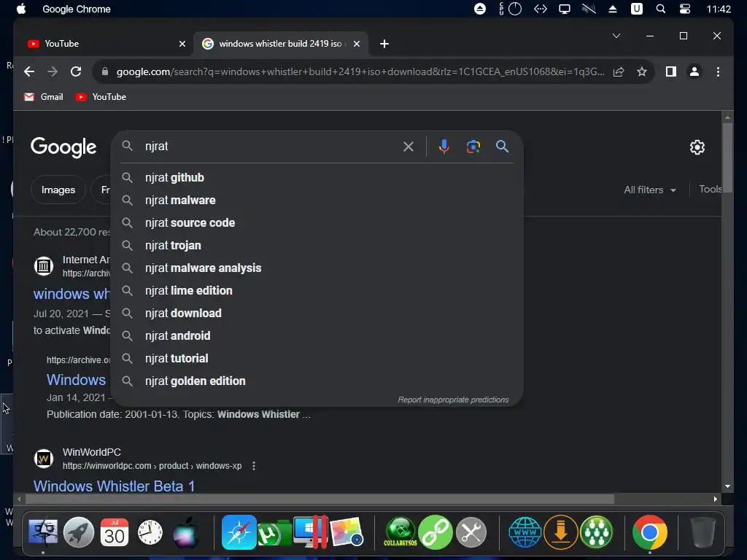Open the Trash in dock
Viewport: 747px width, 560px height.
coord(703,532)
